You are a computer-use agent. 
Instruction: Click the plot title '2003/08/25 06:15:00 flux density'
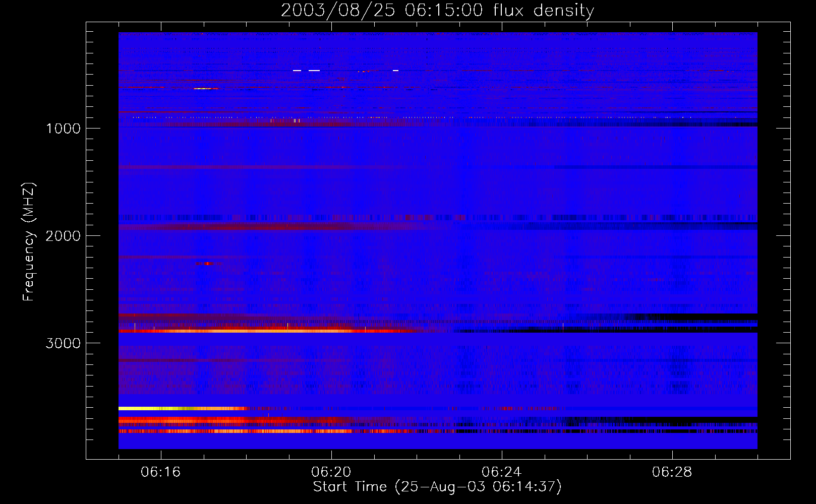click(437, 10)
